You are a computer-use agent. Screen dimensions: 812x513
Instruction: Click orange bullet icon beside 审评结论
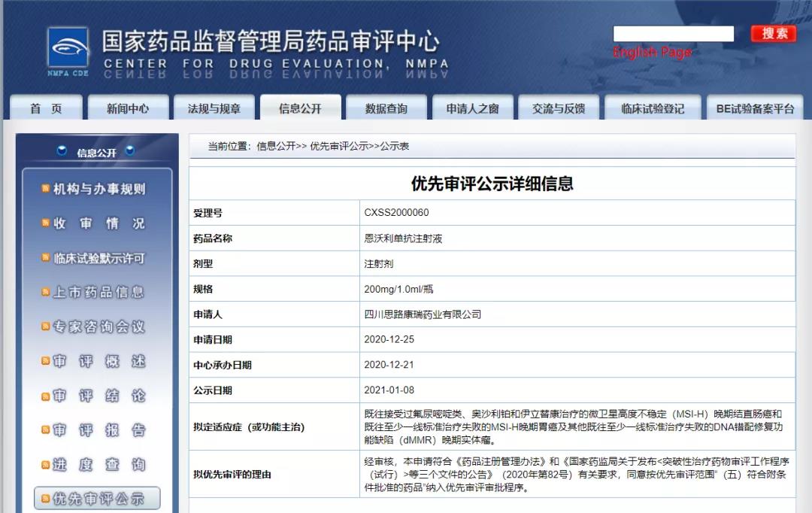point(46,396)
